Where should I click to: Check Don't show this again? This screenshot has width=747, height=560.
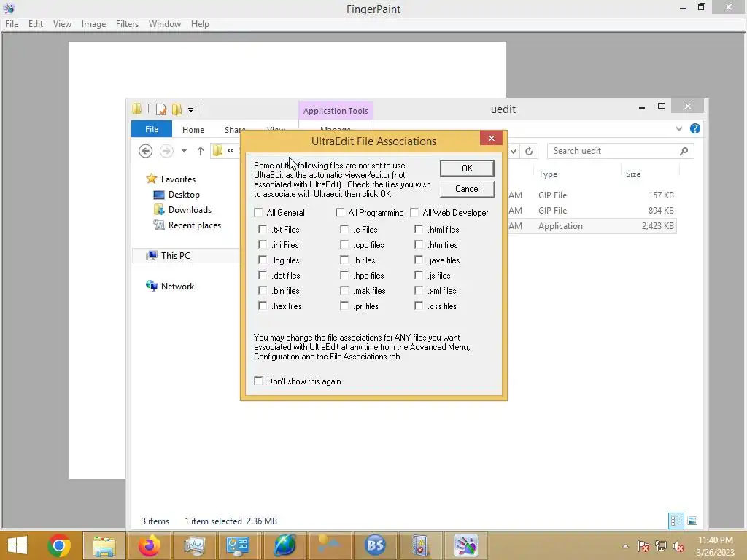click(258, 381)
